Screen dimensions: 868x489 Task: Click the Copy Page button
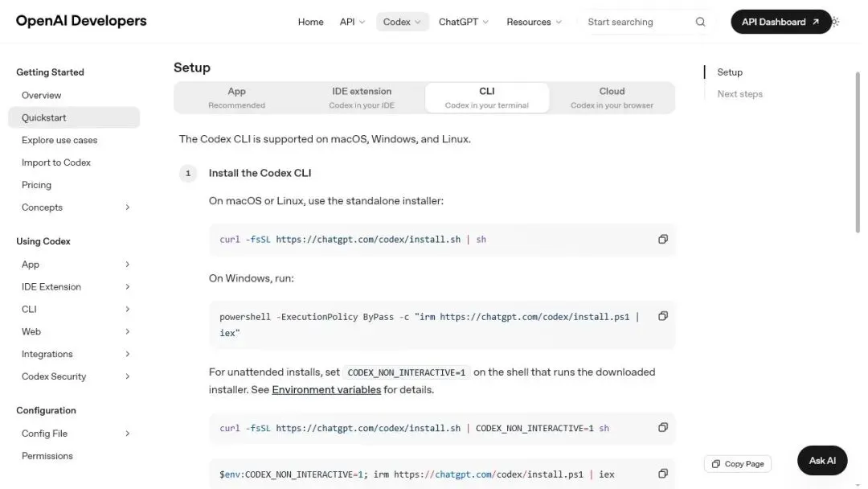(737, 464)
